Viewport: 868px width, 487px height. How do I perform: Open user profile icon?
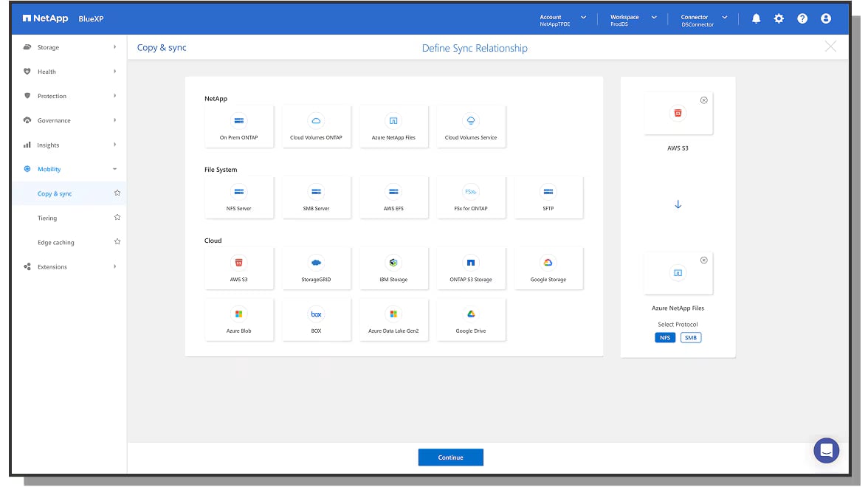(826, 19)
